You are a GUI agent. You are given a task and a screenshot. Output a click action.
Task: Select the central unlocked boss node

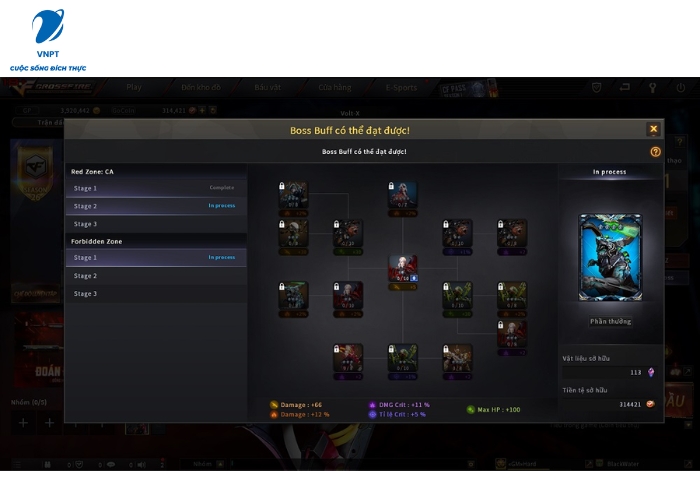pyautogui.click(x=403, y=268)
